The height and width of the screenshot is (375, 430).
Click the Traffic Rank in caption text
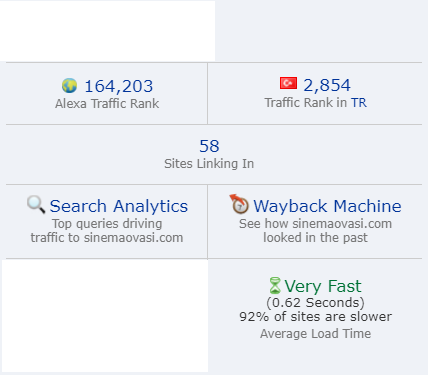click(x=306, y=103)
